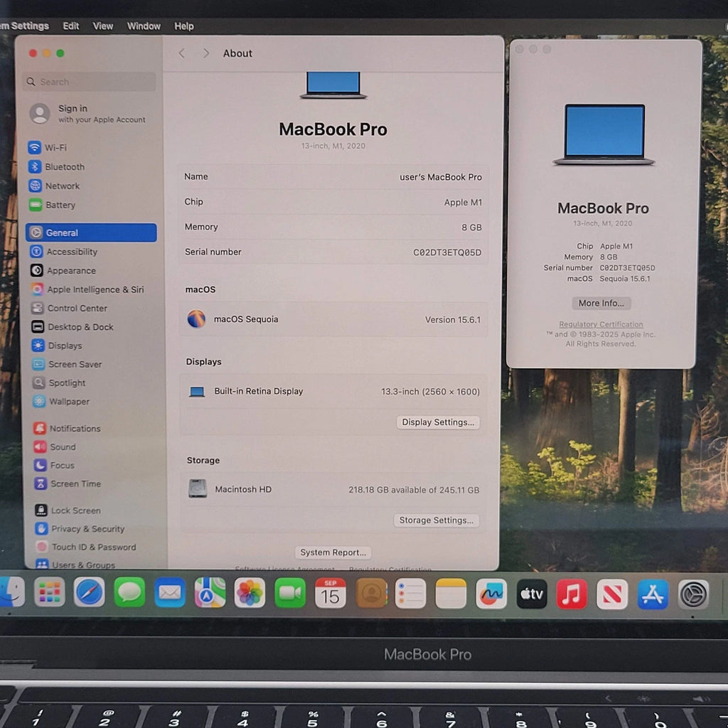Viewport: 728px width, 728px height.
Task: Select Bluetooth in the sidebar
Action: (64, 167)
